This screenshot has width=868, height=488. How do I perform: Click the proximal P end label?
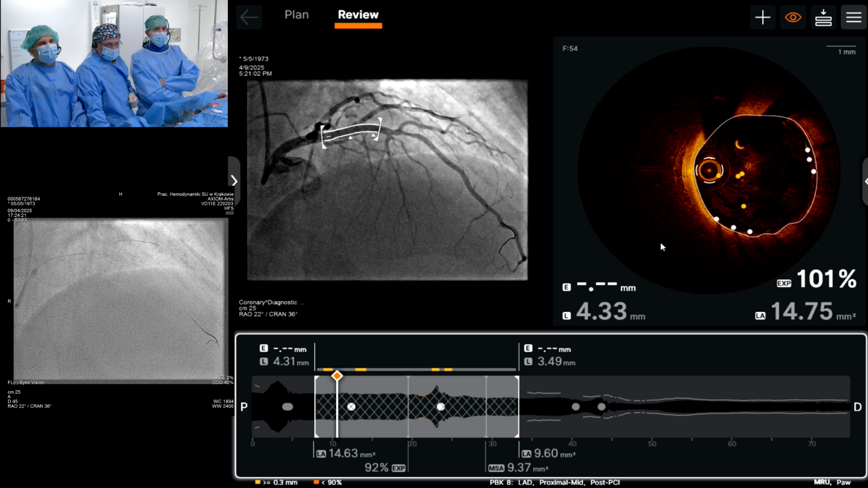pos(244,407)
